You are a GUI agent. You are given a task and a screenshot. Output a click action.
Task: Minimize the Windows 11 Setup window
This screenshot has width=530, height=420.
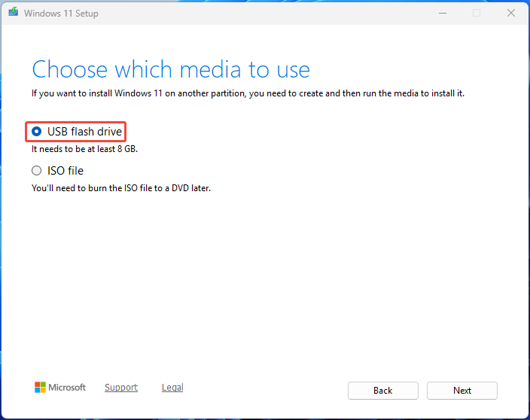(443, 14)
